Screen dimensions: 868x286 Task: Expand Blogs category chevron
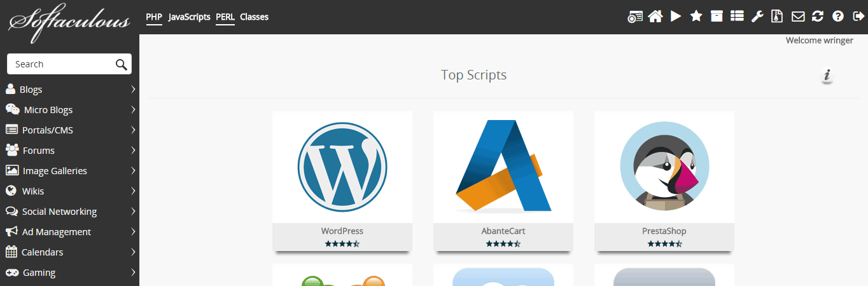click(134, 89)
